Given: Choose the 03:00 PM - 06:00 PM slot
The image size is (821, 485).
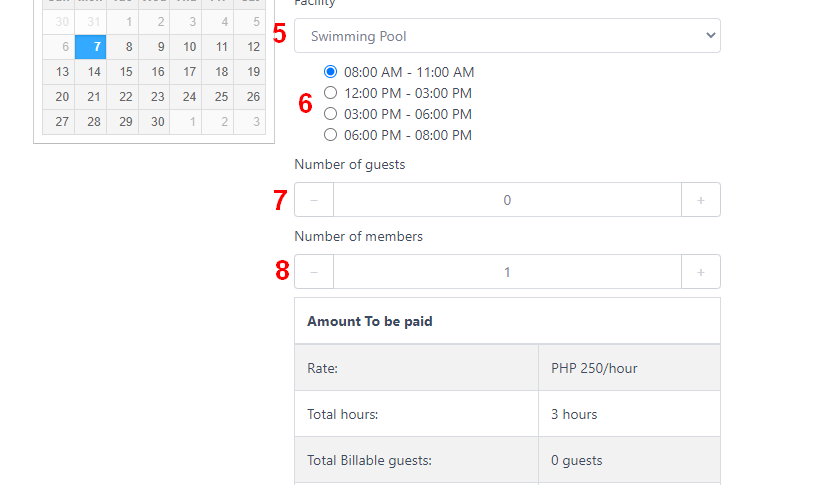Looking at the screenshot, I should click(331, 114).
